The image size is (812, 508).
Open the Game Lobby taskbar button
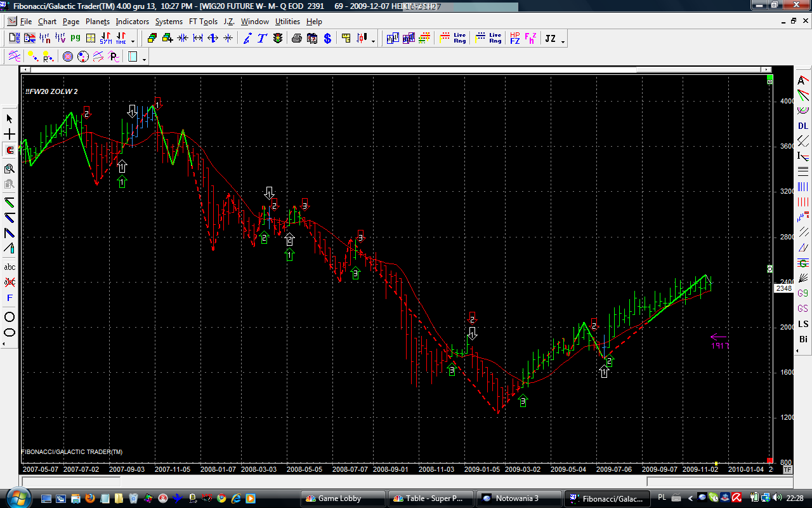[x=343, y=498]
